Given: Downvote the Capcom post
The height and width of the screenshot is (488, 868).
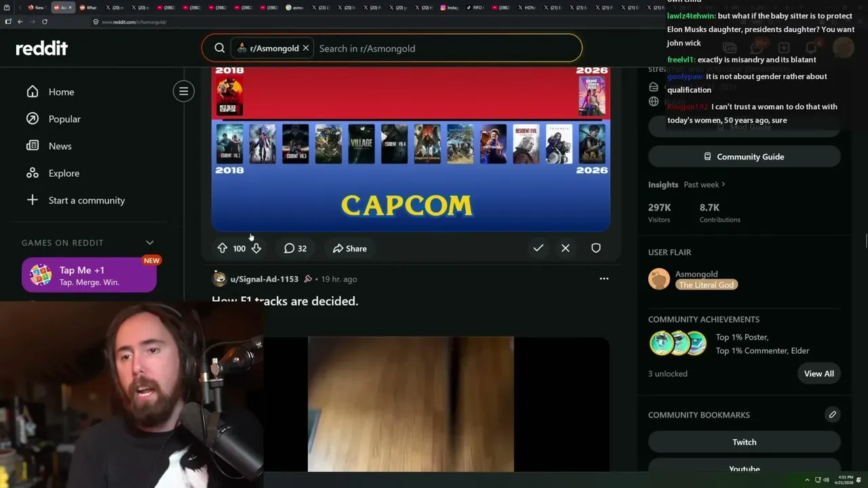Looking at the screenshot, I should (256, 248).
